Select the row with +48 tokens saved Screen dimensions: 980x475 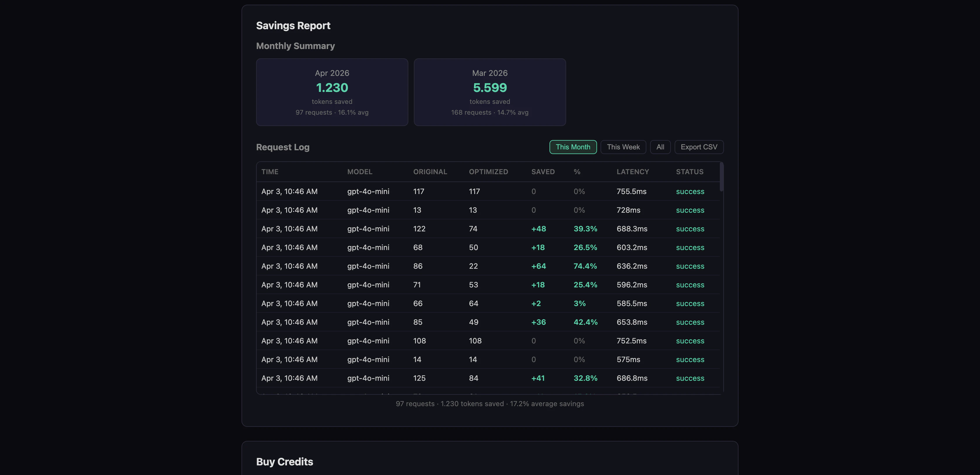[490, 229]
